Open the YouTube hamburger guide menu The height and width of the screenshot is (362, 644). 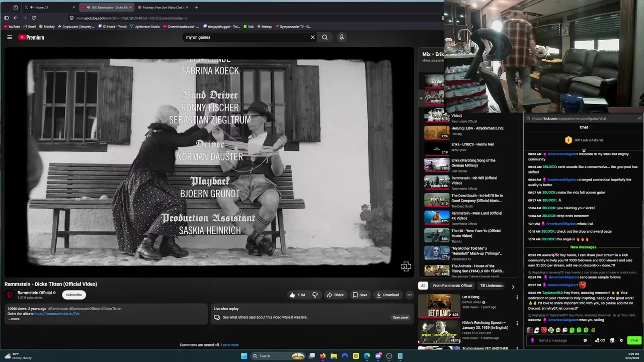(x=9, y=37)
